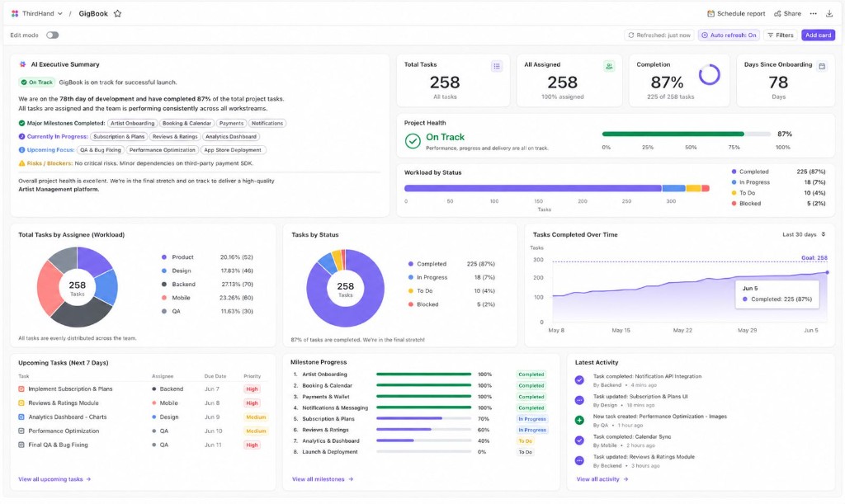845x504 pixels.
Task: Click the High priority badge for Jun 7
Action: (252, 389)
